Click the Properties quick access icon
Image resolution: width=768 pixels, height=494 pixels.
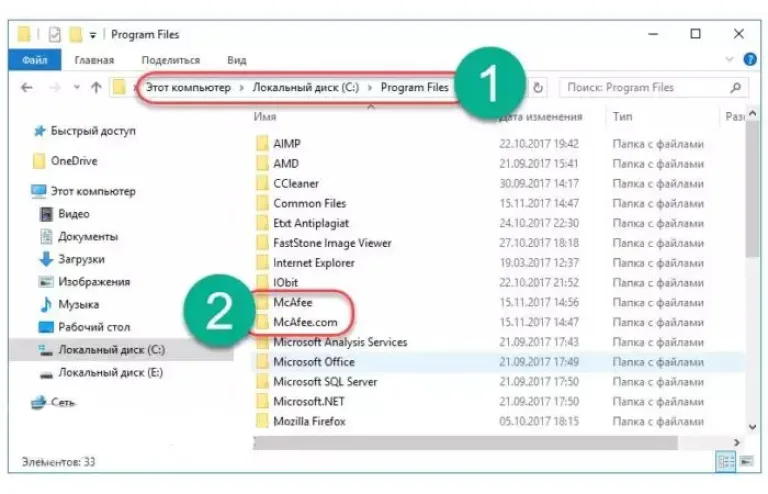click(54, 34)
